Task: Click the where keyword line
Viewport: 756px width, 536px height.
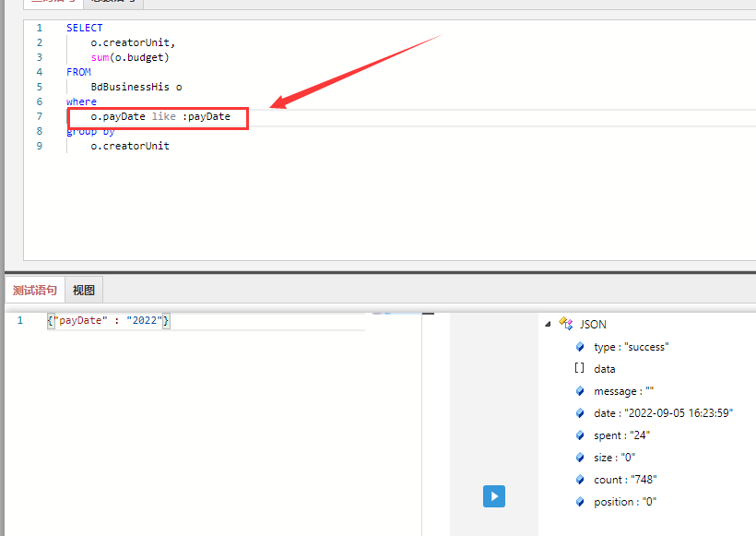Action: [81, 101]
